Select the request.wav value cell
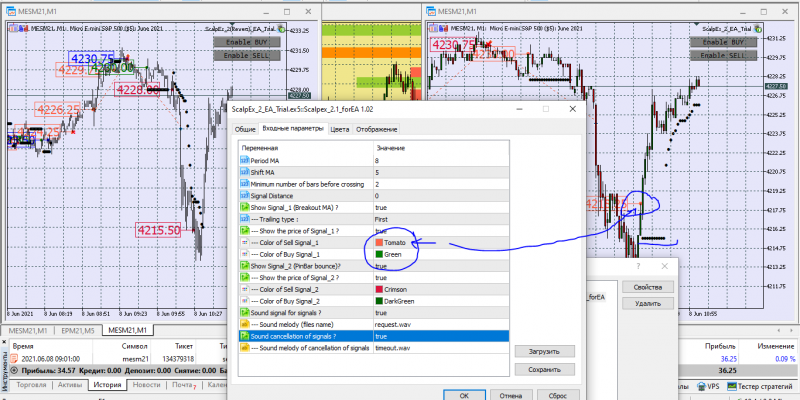 click(441, 324)
